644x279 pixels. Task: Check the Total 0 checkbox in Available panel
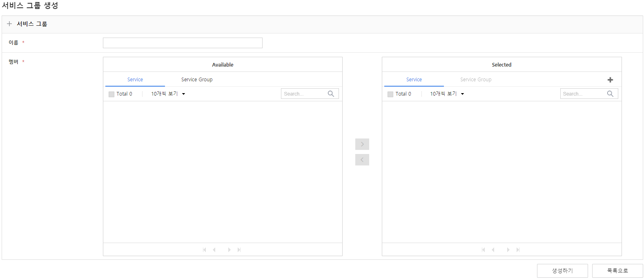(x=111, y=94)
